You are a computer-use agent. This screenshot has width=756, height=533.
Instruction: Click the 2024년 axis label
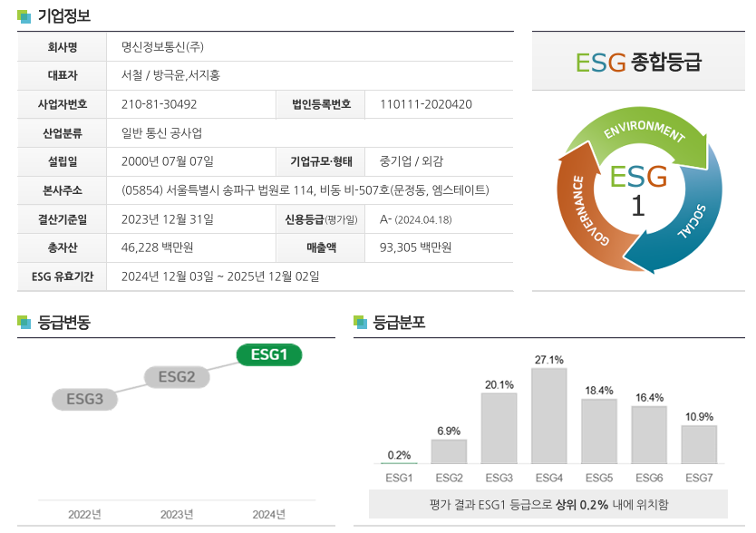coord(269,515)
